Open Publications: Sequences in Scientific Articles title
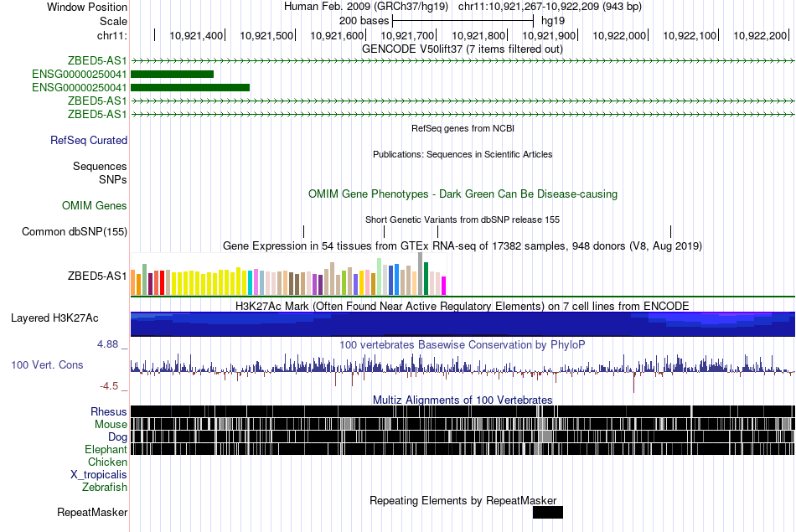 463,154
